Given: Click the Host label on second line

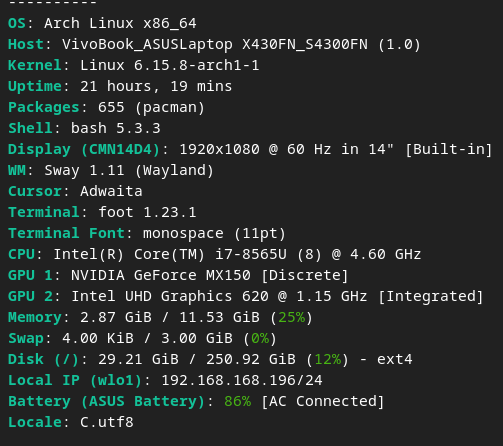Looking at the screenshot, I should [x=26, y=45].
